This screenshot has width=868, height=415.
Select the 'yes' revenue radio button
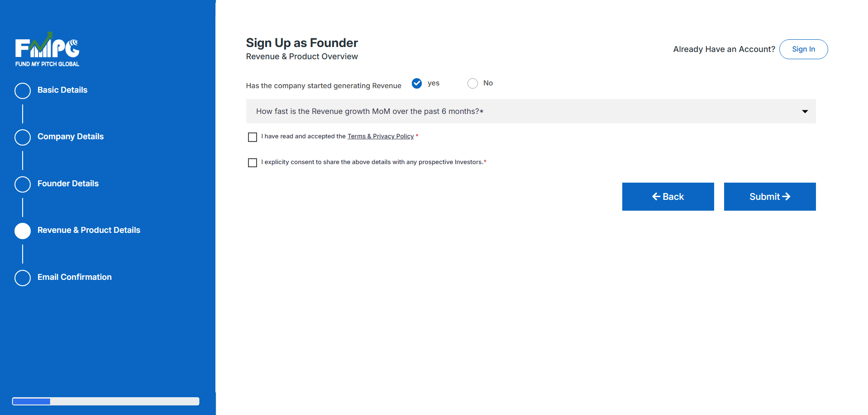417,83
